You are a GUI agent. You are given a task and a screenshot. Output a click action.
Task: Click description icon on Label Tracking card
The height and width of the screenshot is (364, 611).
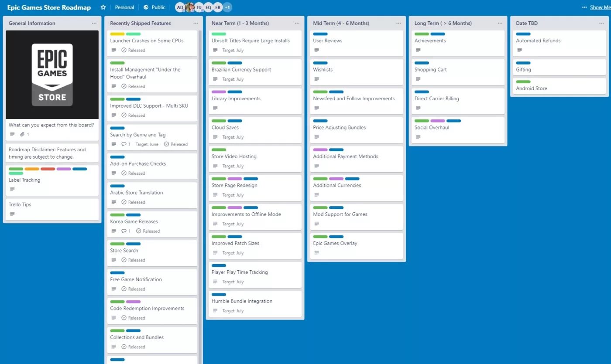[12, 189]
